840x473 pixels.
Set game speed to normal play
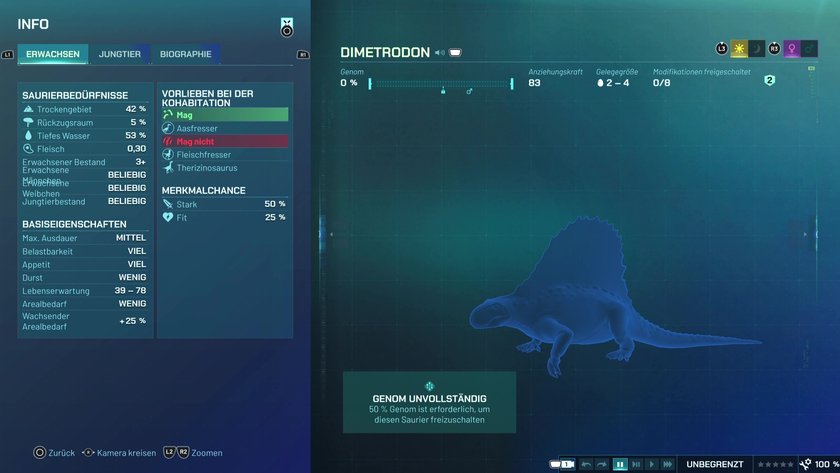651,464
